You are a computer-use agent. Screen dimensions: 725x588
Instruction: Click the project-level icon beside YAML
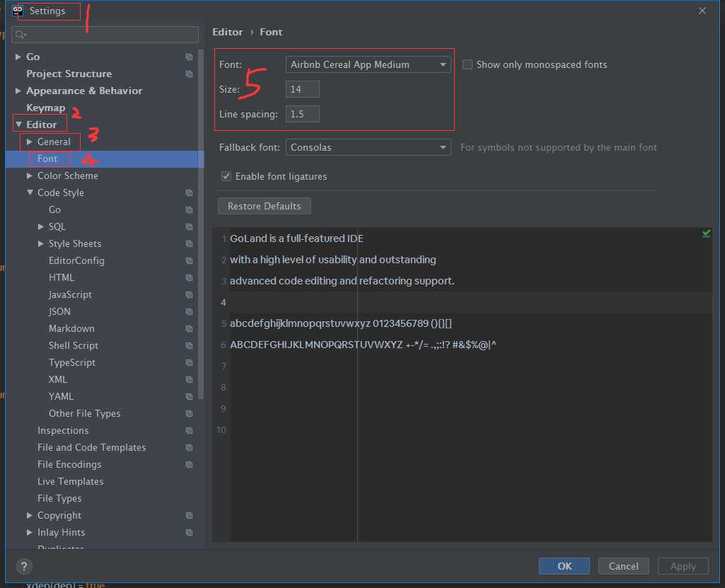click(189, 396)
